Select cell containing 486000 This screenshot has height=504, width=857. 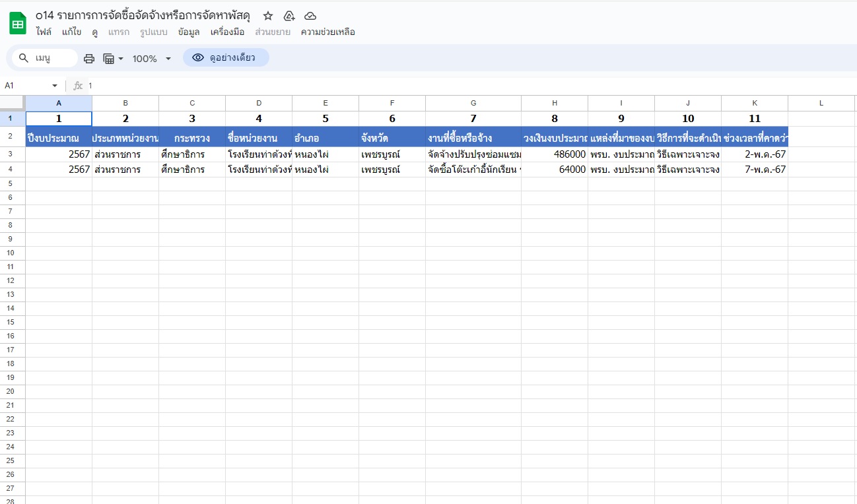[x=554, y=154]
